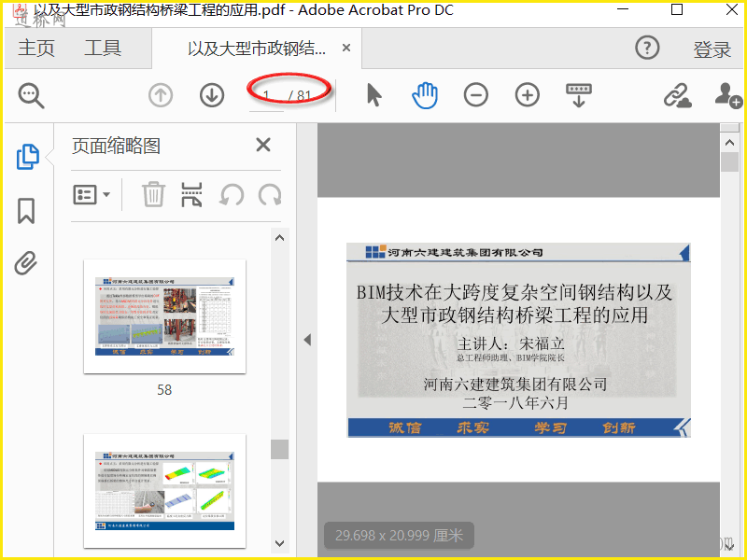Zoom in with the plus button
The image size is (747, 560).
pos(528,95)
